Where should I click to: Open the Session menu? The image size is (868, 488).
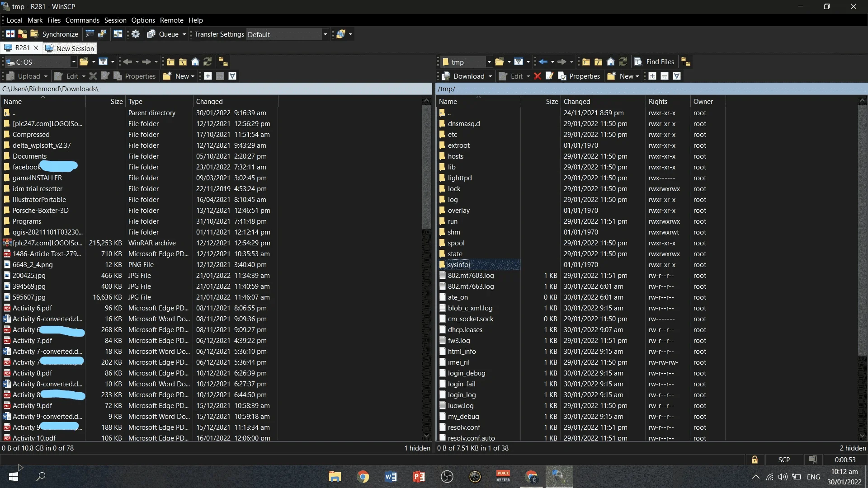click(x=115, y=20)
